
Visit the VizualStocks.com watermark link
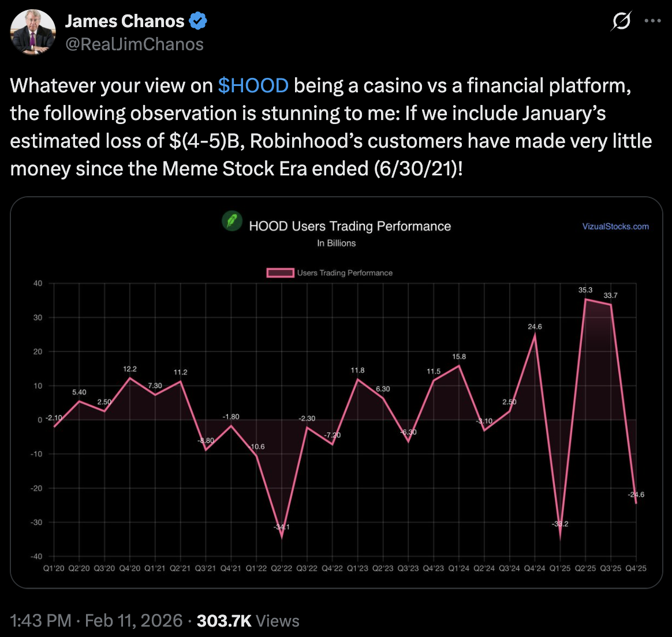[615, 227]
